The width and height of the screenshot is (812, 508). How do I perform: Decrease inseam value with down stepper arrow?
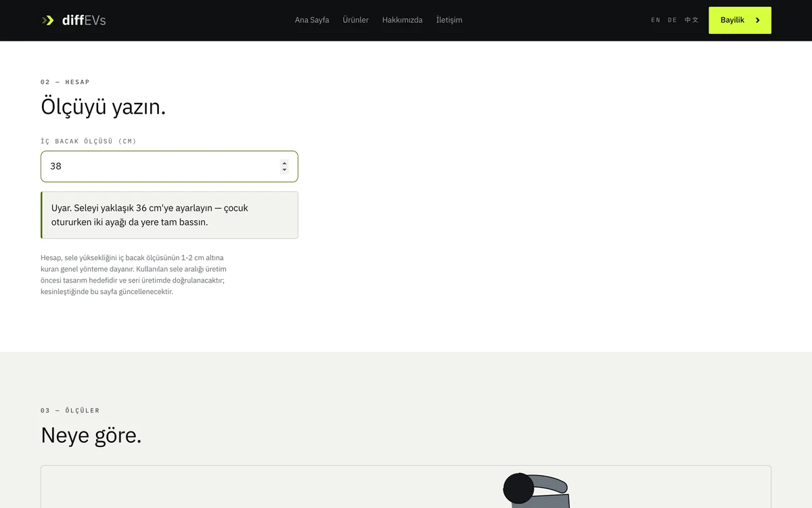coord(284,170)
